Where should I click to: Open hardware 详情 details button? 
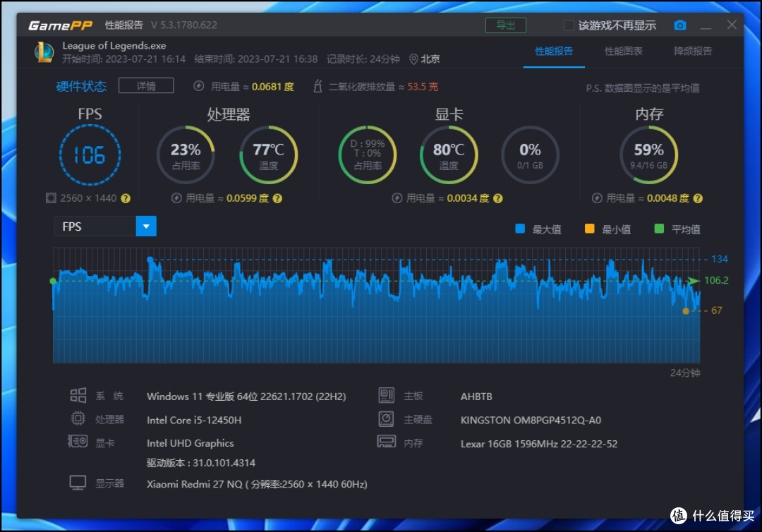(146, 86)
